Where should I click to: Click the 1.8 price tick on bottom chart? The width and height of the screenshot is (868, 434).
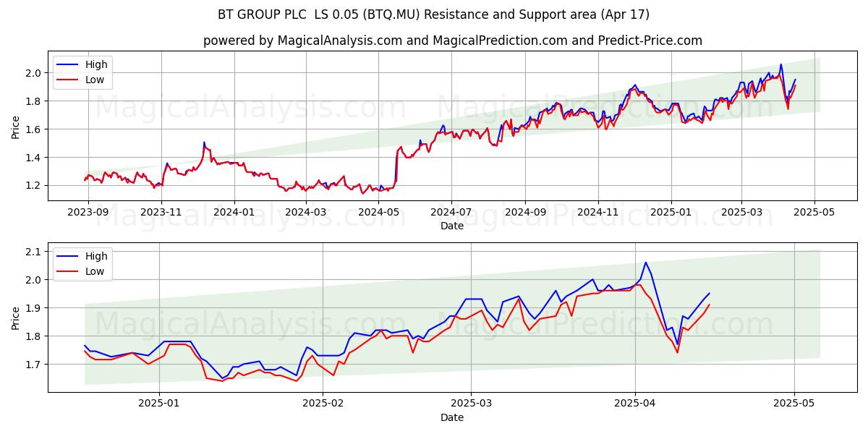tap(34, 336)
